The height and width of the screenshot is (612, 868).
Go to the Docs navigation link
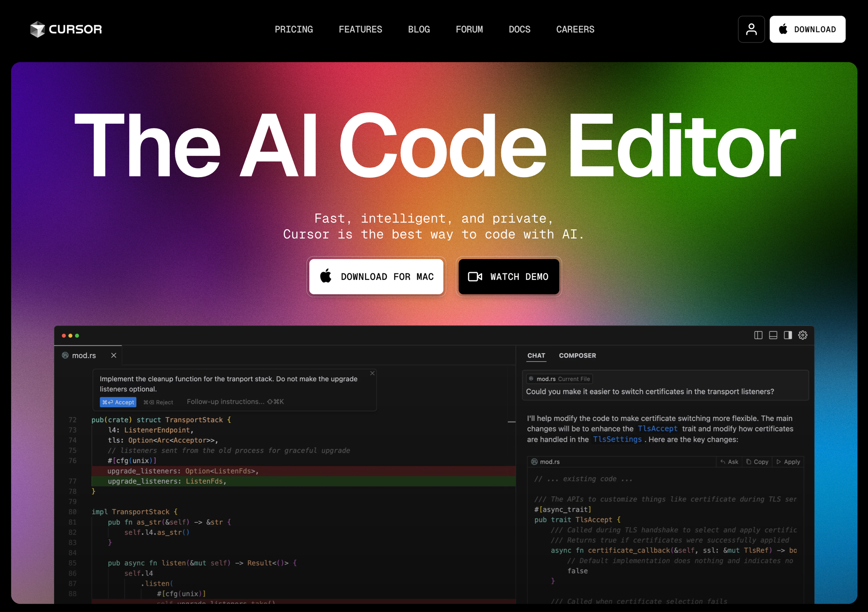point(519,30)
